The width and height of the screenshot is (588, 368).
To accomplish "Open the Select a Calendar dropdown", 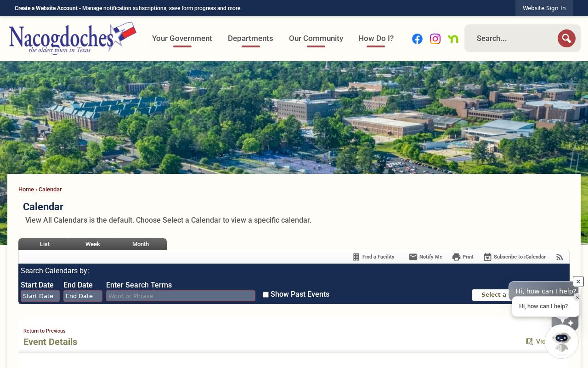I will [492, 295].
